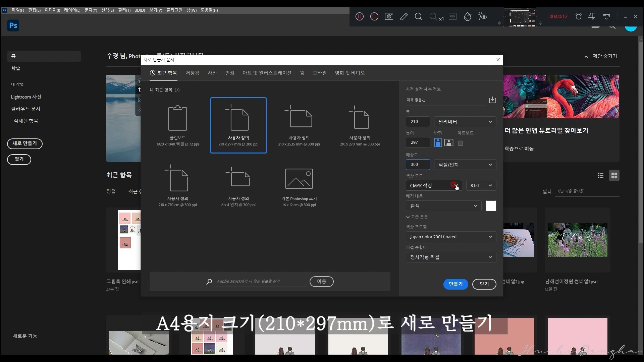
Task: Enable picture-in-picture with the PIP icon
Action: click(x=453, y=16)
